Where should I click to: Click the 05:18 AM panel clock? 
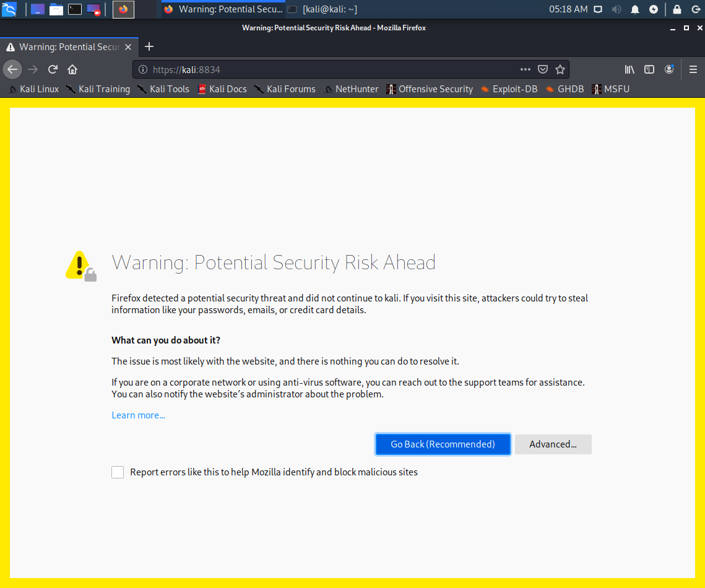[568, 9]
